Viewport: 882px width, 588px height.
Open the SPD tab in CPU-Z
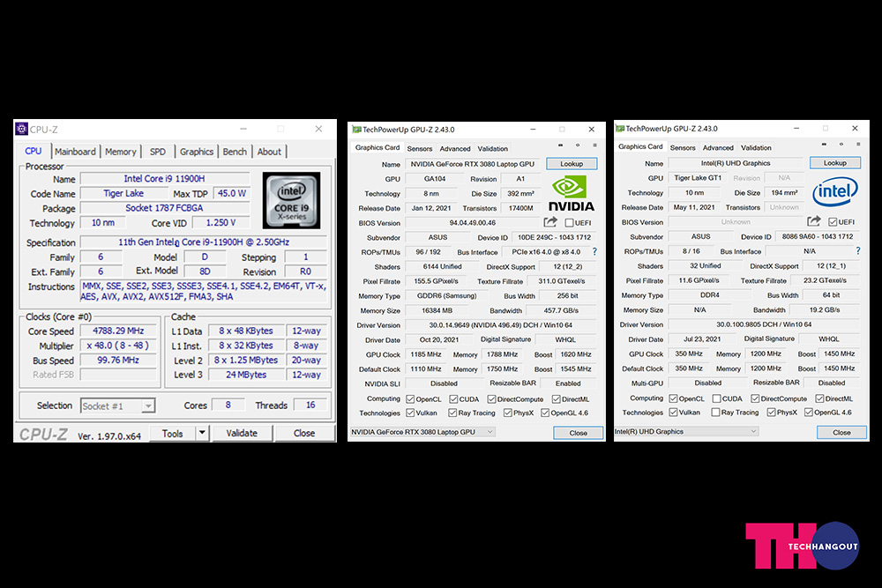coord(158,152)
